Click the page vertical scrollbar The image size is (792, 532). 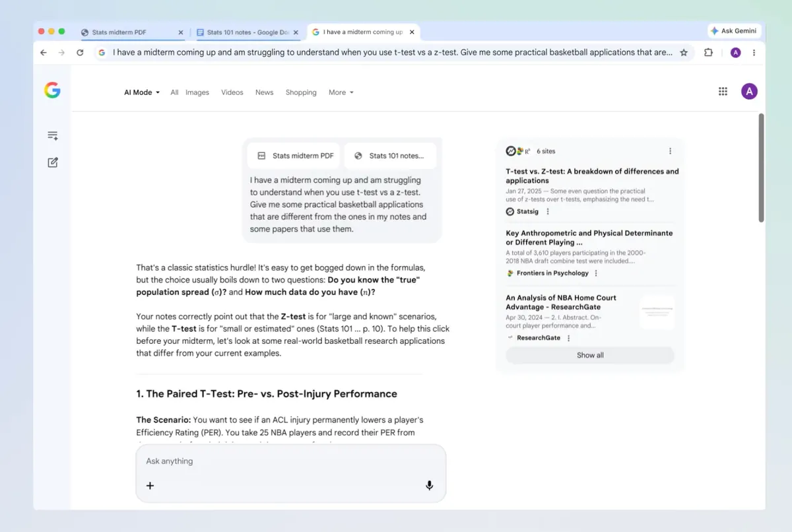[x=761, y=168]
